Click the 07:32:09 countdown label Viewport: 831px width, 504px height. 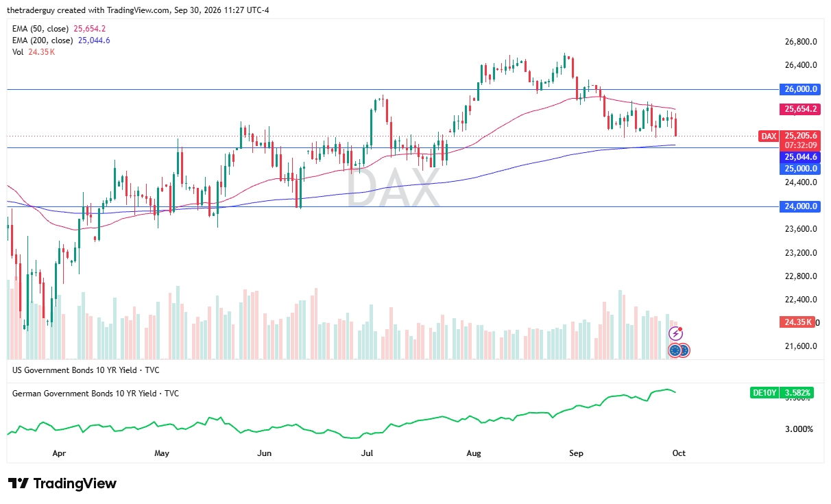(800, 145)
